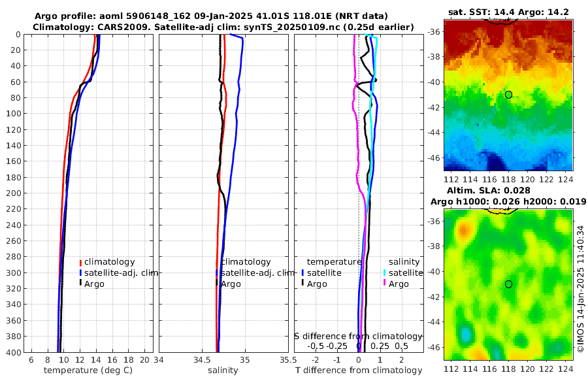Click the temperature (deg C) axis label
This screenshot has width=588, height=379.
pyautogui.click(x=88, y=371)
